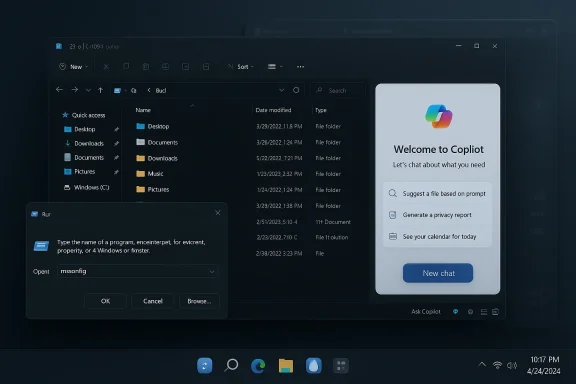The height and width of the screenshot is (384, 576).
Task: Open the three-dot more options menu
Action: [300, 67]
